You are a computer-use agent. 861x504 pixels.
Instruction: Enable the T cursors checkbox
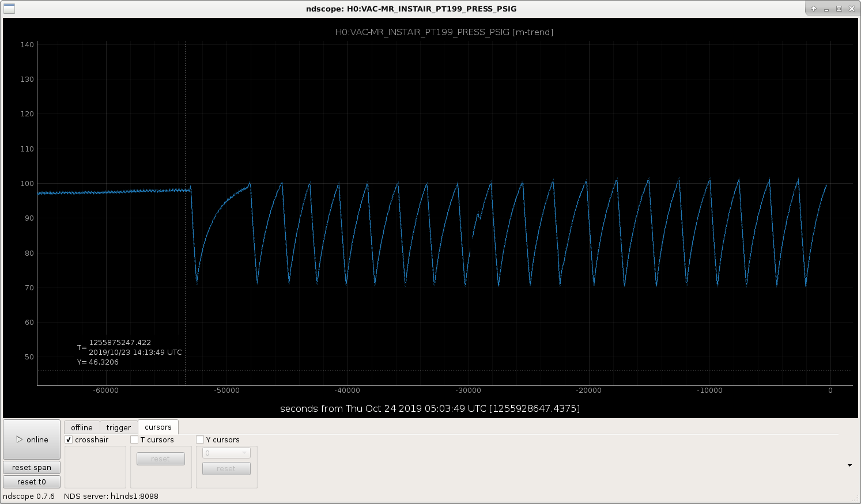click(x=134, y=439)
